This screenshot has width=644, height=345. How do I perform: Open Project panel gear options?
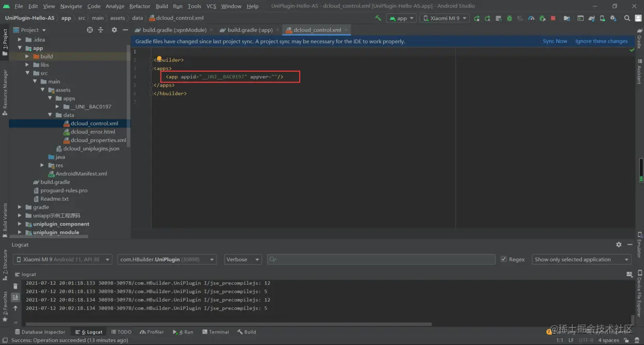tap(114, 30)
